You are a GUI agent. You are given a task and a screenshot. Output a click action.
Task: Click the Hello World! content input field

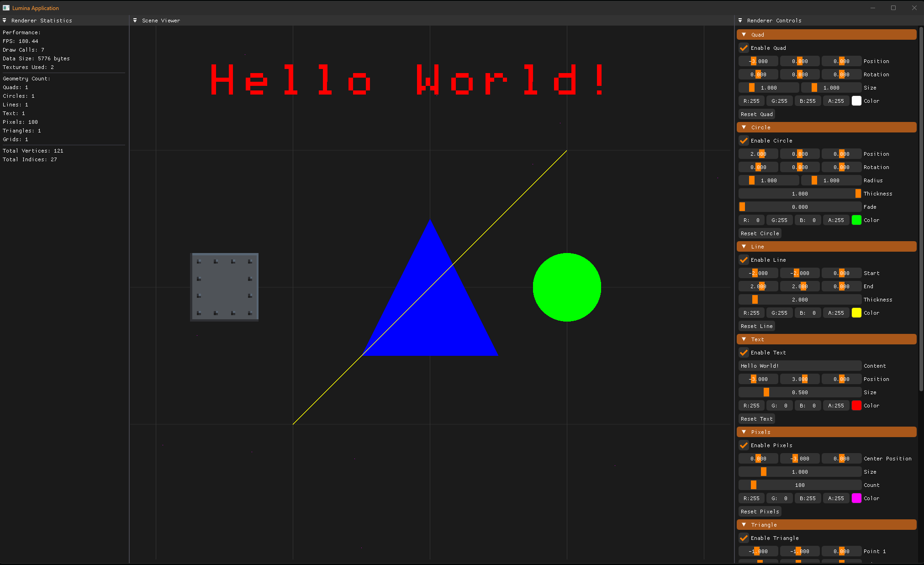point(800,365)
